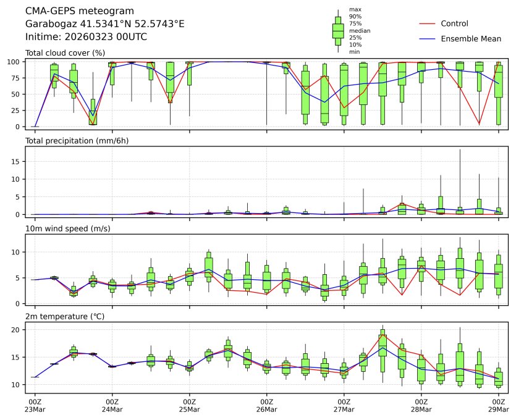Click the blue Ensemble Mean legend line
Screen dimensions: 516x420
coord(428,38)
